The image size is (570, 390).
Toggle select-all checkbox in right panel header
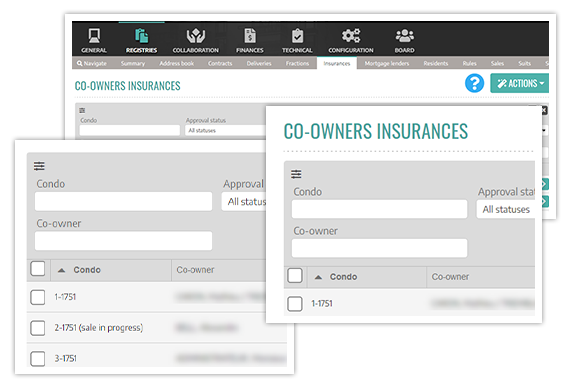pyautogui.click(x=295, y=276)
